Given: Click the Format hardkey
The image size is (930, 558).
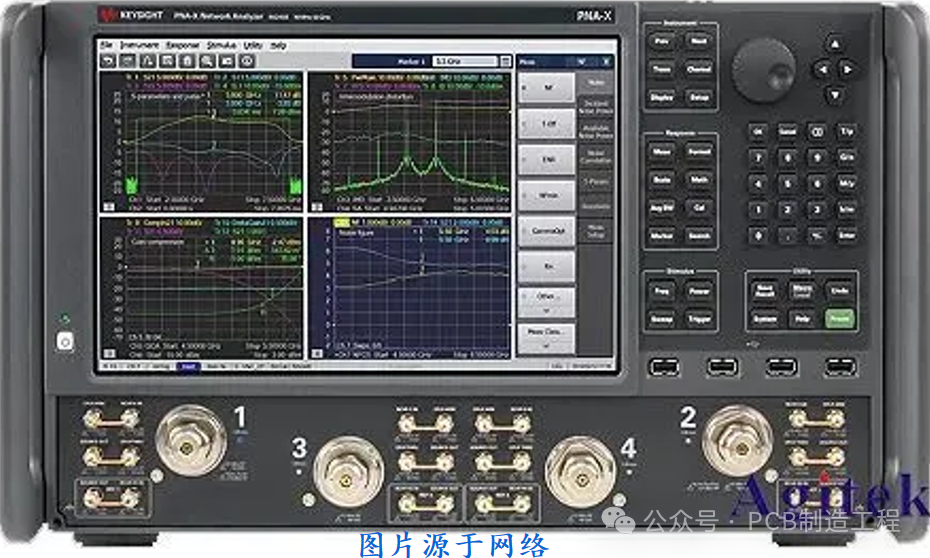Looking at the screenshot, I should (x=699, y=152).
